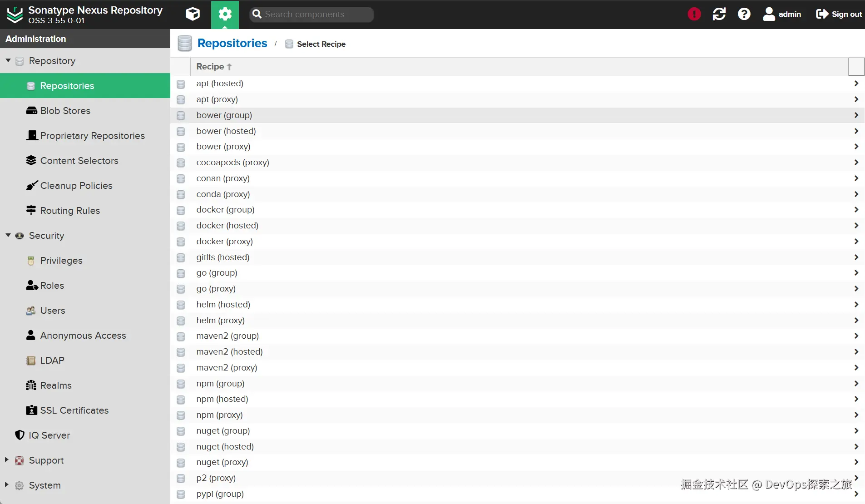
Task: Select the bower (group) recipe
Action: 517,115
